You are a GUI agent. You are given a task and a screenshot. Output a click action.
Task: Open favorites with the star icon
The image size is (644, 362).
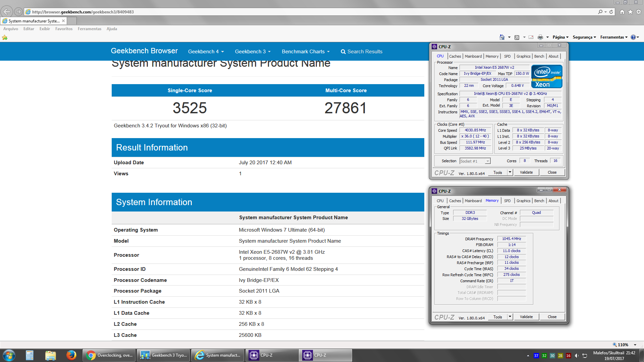coord(630,12)
